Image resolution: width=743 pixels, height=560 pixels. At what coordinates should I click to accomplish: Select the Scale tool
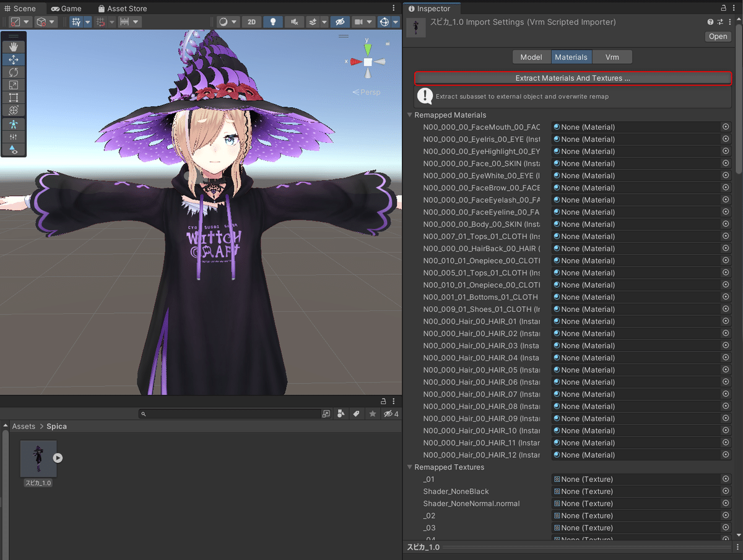[x=14, y=85]
